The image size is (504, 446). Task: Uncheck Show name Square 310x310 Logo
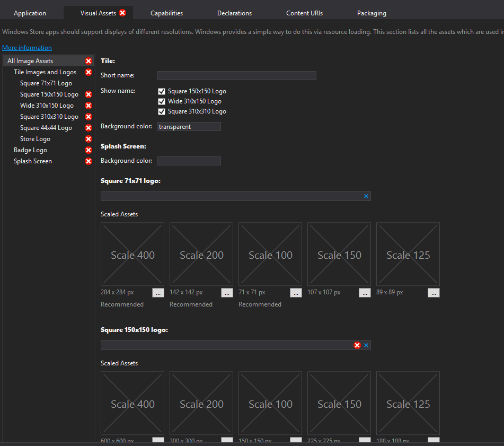click(x=162, y=111)
